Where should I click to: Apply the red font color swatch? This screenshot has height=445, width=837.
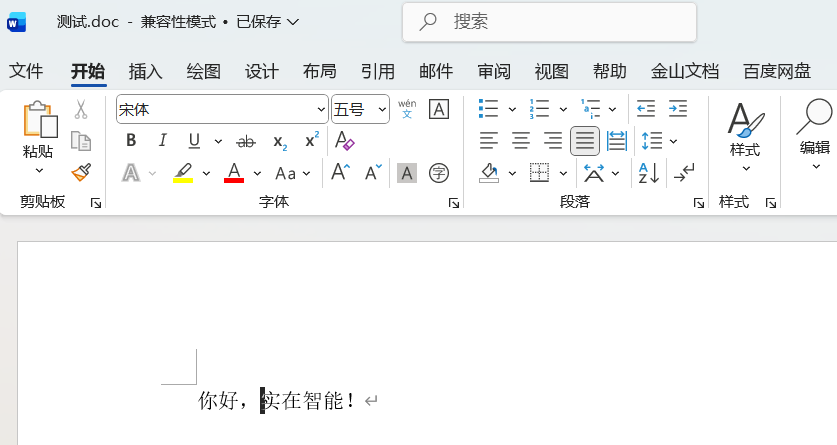tap(234, 173)
